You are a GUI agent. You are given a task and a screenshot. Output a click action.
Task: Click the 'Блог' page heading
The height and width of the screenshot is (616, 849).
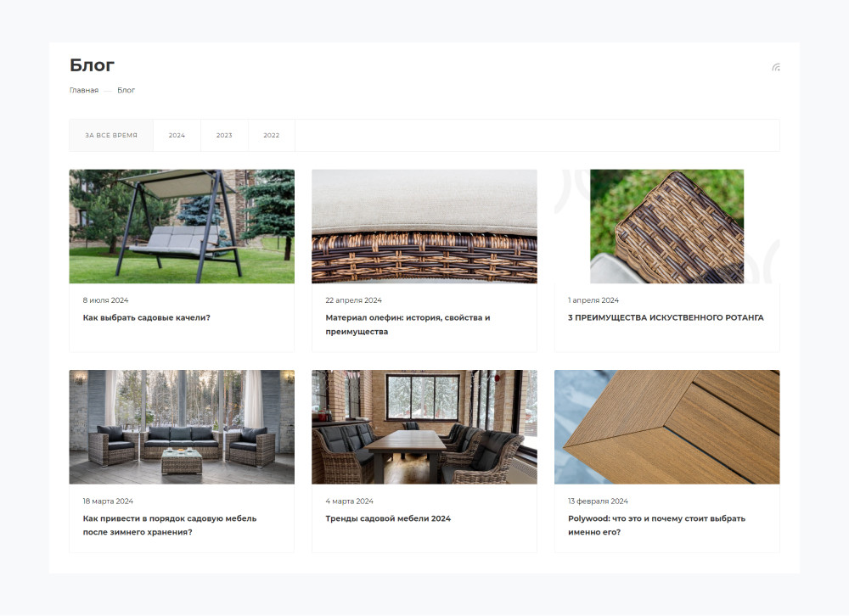tap(92, 65)
